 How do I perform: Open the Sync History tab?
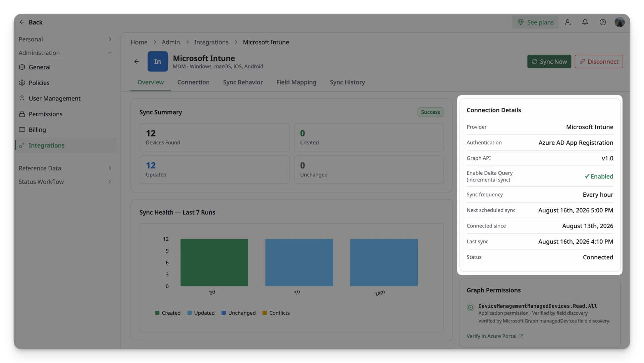pyautogui.click(x=347, y=82)
